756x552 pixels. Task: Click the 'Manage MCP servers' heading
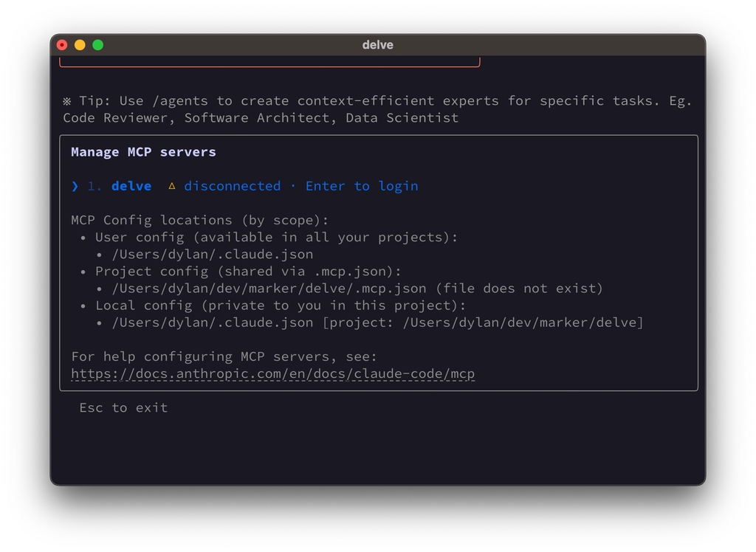[x=143, y=152]
